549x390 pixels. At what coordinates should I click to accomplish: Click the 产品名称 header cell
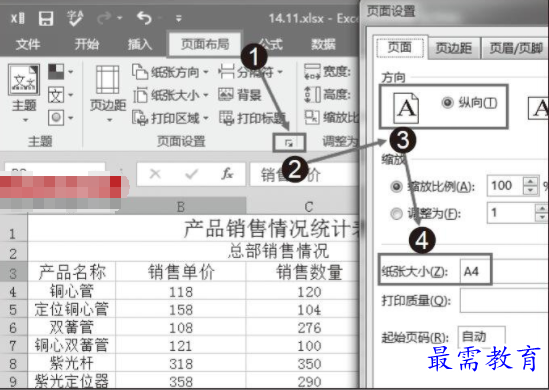(71, 272)
